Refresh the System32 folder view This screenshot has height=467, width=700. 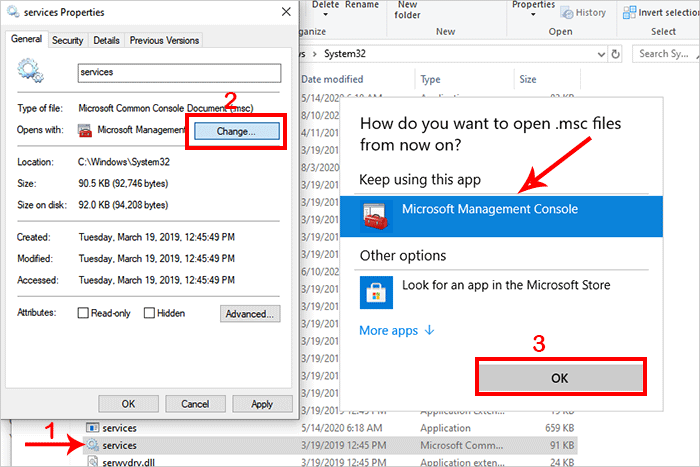click(616, 54)
